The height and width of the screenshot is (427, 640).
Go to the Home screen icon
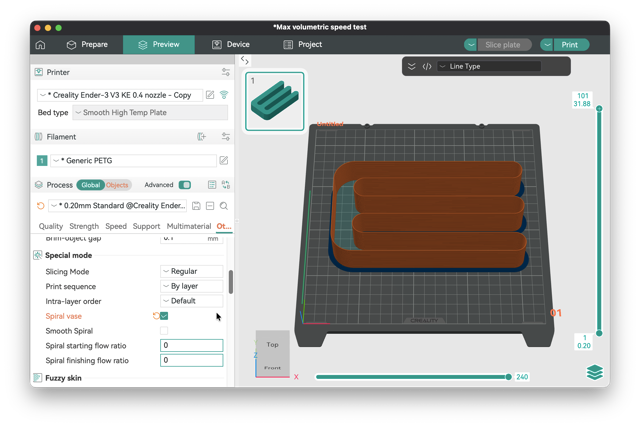pyautogui.click(x=40, y=44)
